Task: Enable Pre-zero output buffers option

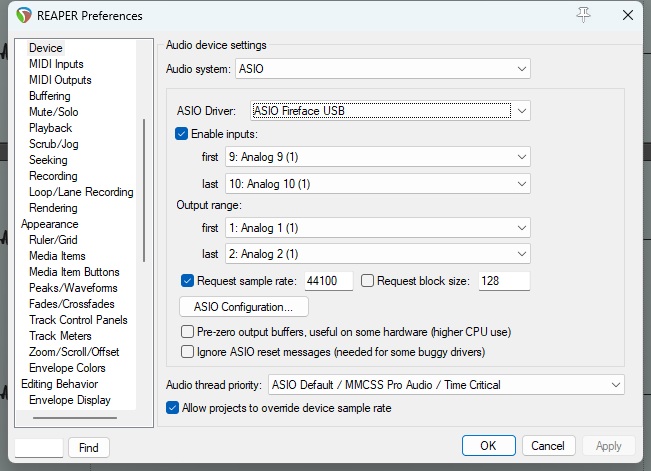Action: pyautogui.click(x=187, y=331)
